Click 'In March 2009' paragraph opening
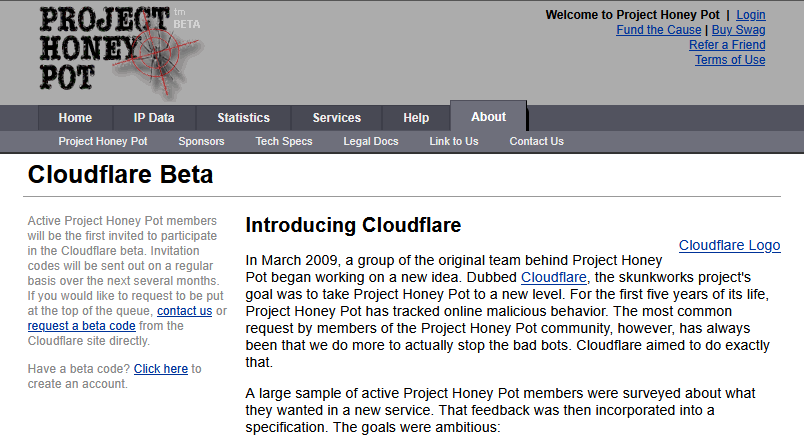The height and width of the screenshot is (445, 804). [291, 260]
